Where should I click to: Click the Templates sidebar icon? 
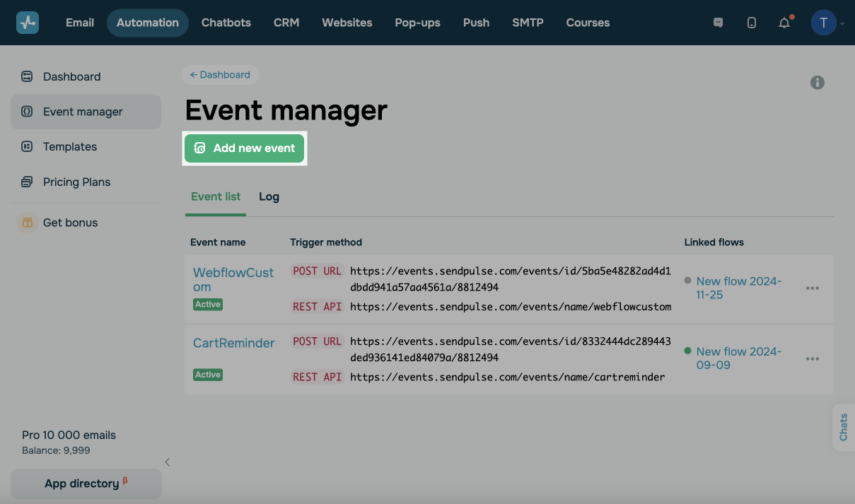point(27,146)
